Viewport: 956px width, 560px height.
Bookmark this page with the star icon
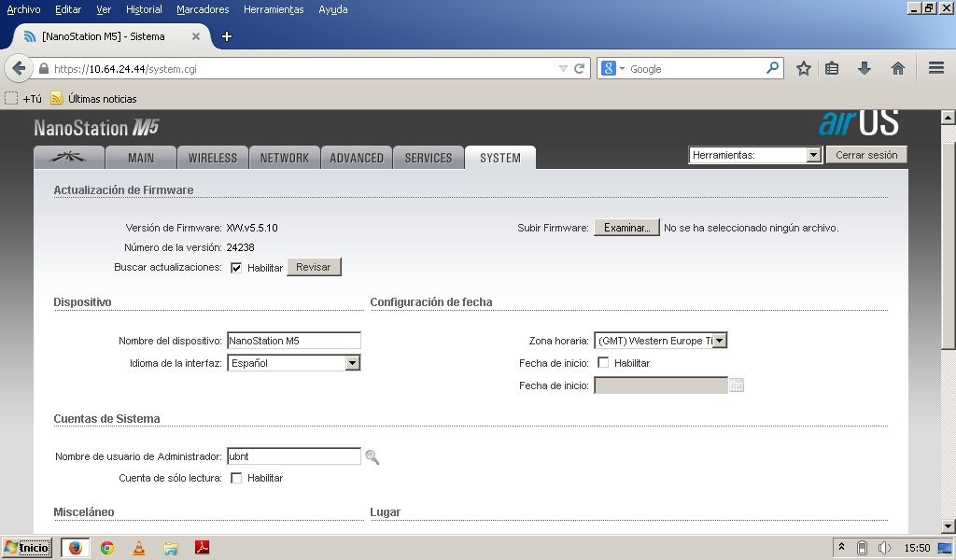click(803, 68)
